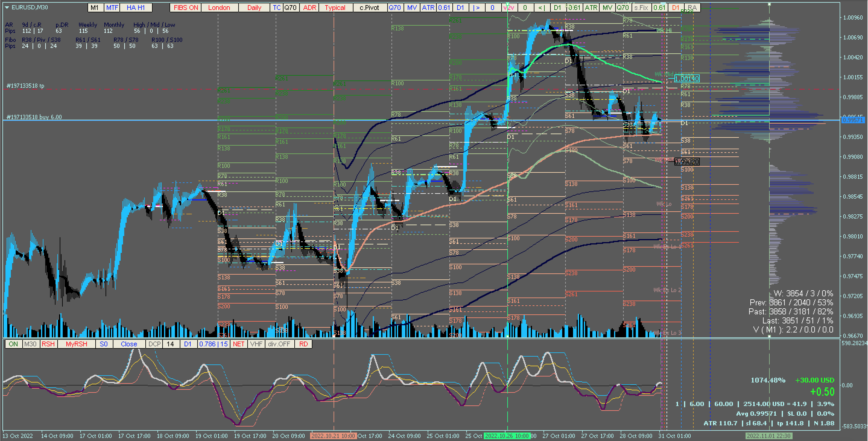Open the London session selector
Screen dimensions: 868x441
pyautogui.click(x=219, y=8)
